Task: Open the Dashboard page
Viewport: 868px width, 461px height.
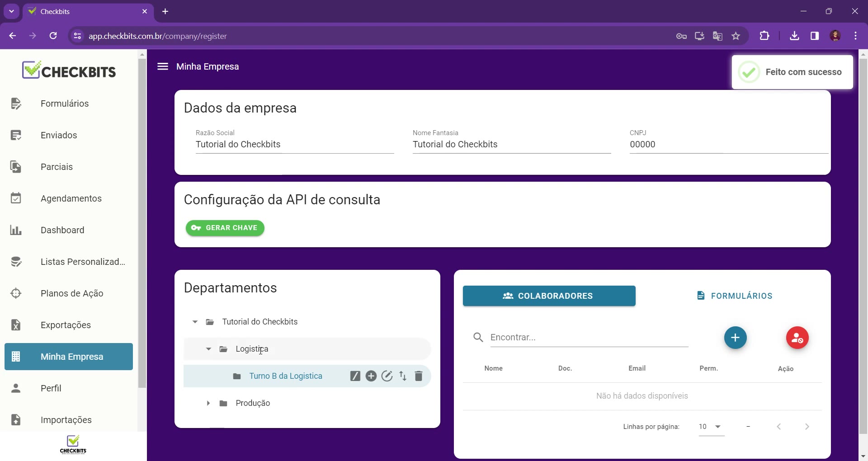Action: click(69, 230)
